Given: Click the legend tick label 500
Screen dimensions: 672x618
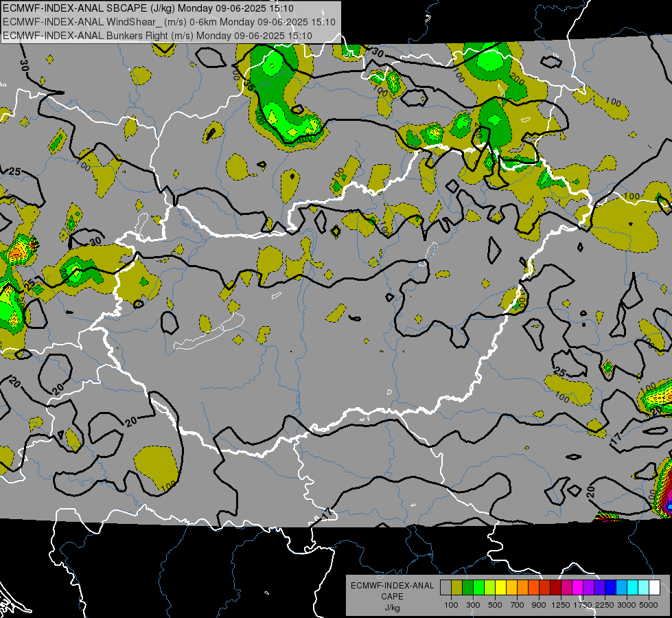Looking at the screenshot, I should [x=495, y=605].
